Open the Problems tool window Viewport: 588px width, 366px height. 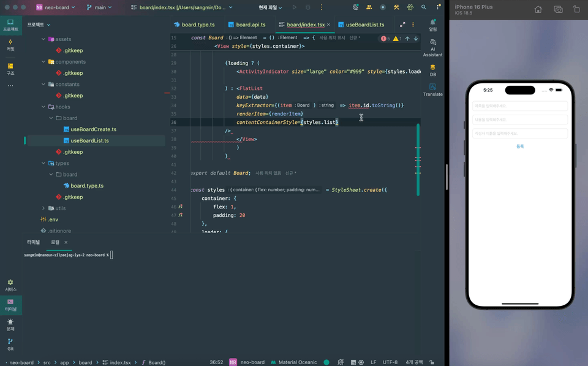[x=10, y=325]
